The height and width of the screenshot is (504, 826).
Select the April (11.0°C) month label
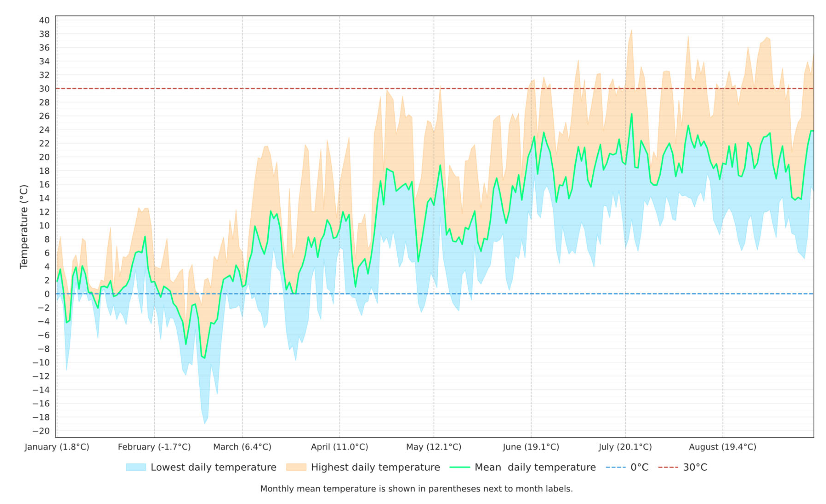[x=339, y=447]
